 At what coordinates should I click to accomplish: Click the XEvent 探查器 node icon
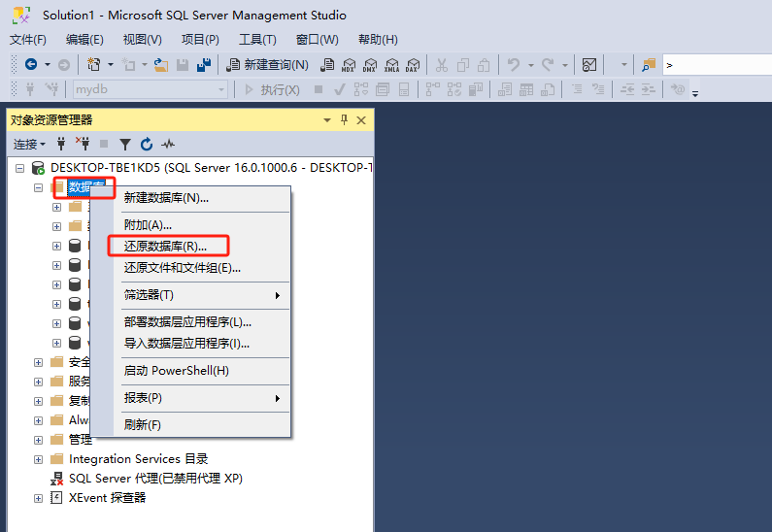pyautogui.click(x=56, y=498)
